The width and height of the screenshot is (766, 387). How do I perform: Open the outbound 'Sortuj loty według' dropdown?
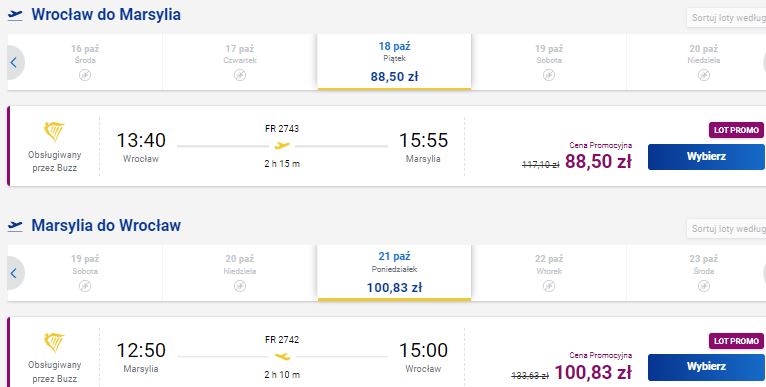pos(726,19)
